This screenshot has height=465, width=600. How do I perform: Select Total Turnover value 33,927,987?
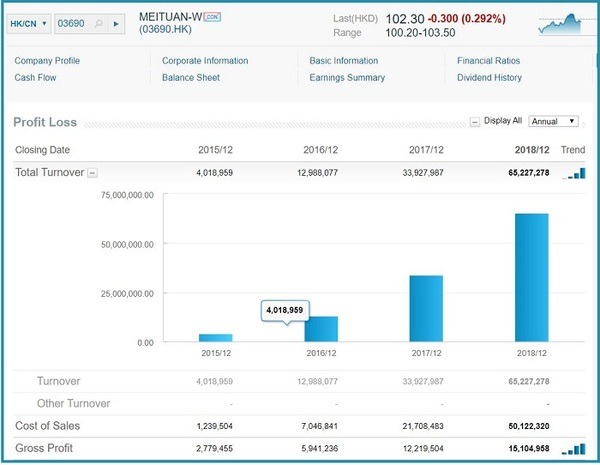423,173
